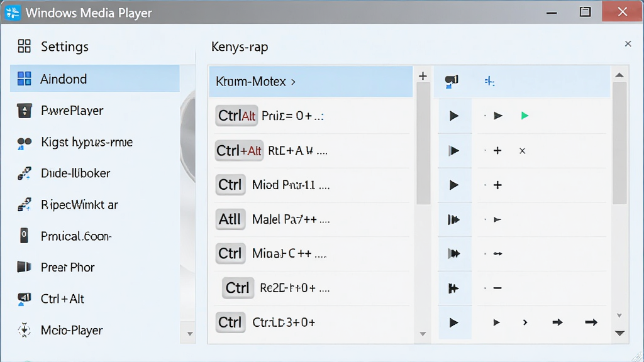Open RipecWimkt ar in the sidebar
Viewport: 644px width, 362px height.
coord(95,204)
